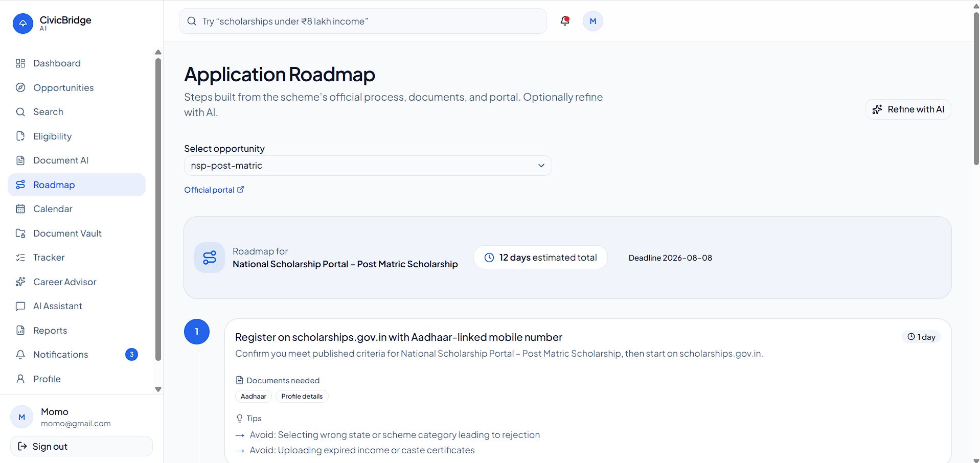Click the AI Assistant chat bubble icon
This screenshot has width=980, height=463.
point(20,306)
